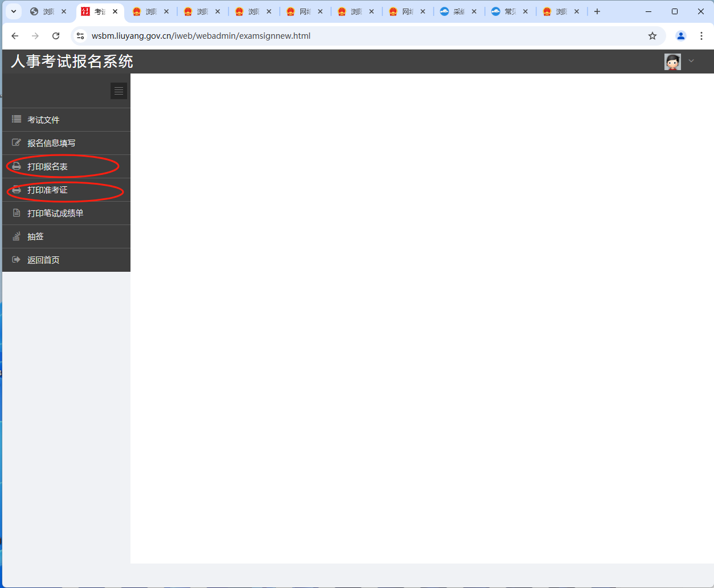Click the list icon beside 考试文件
714x588 pixels.
click(17, 120)
